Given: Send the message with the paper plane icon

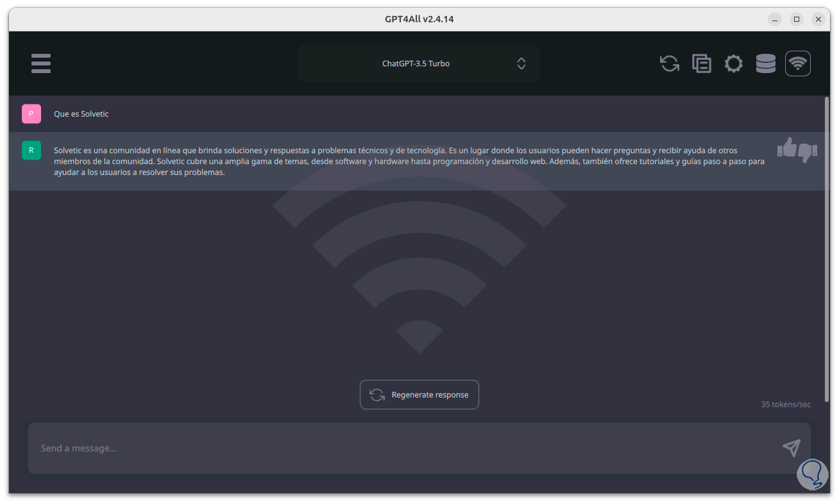Looking at the screenshot, I should (792, 448).
